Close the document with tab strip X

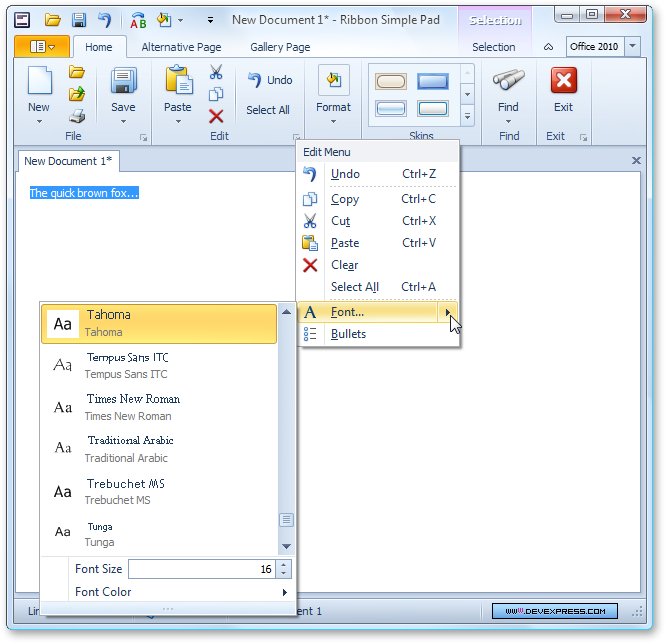coord(636,161)
